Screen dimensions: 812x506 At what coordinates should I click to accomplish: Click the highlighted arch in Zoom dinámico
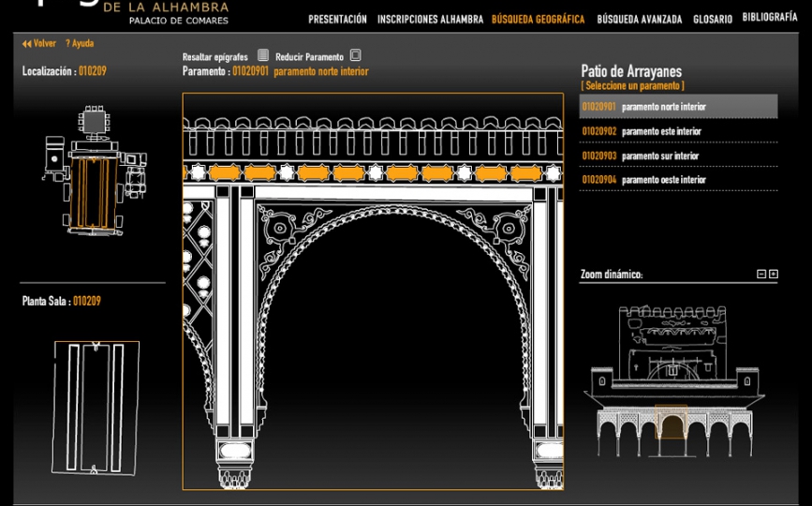672,424
